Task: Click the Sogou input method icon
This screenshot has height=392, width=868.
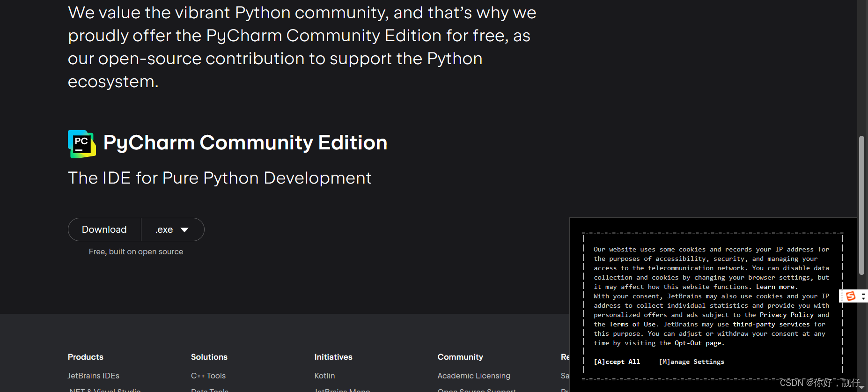Action: click(851, 296)
